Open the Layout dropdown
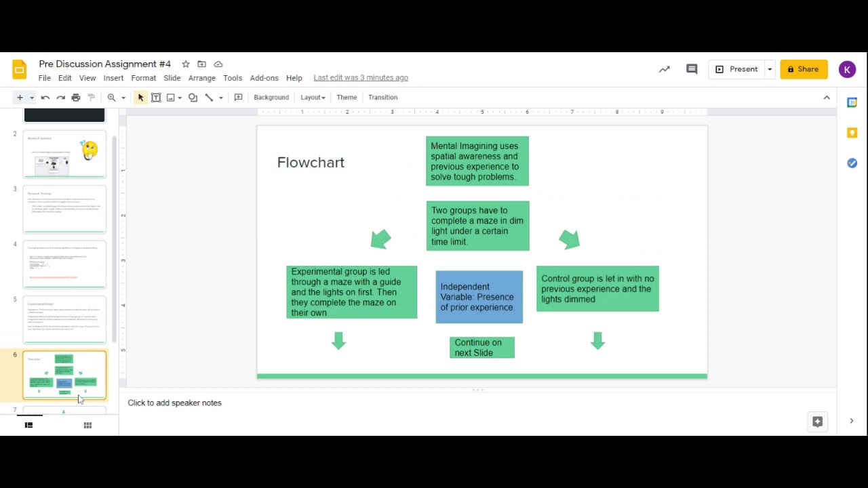This screenshot has width=868, height=488. (x=313, y=98)
